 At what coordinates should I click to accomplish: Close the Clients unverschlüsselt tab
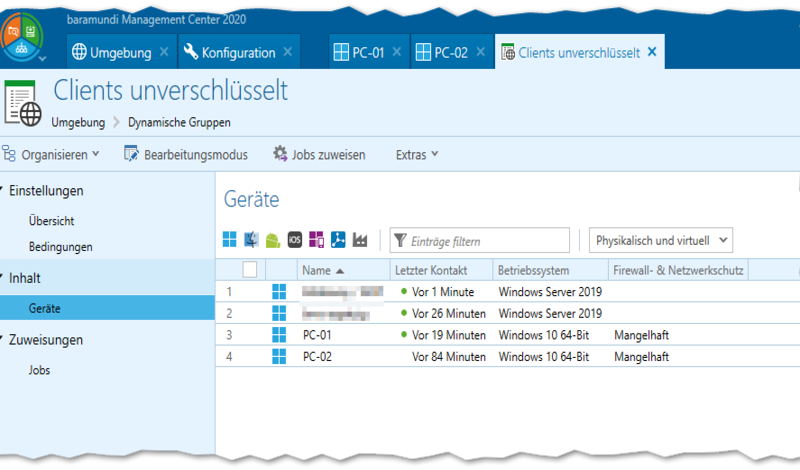pos(652,52)
